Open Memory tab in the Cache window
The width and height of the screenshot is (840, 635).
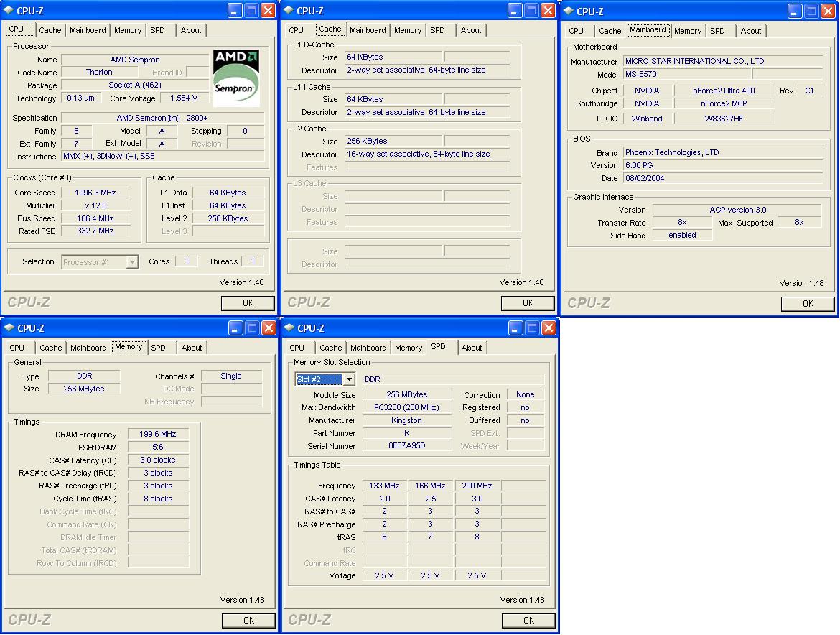click(408, 31)
